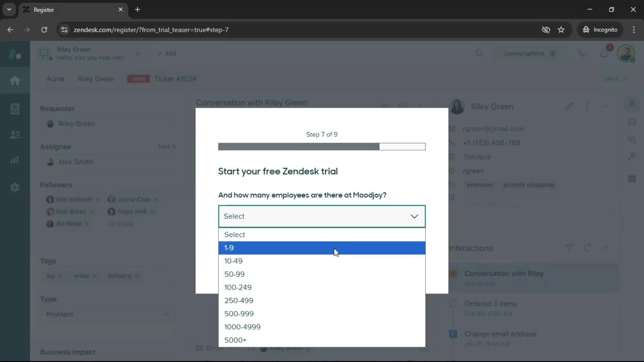Choose 10-49 from the employee list
Viewport: 644px width, 362px height.
pos(322,261)
